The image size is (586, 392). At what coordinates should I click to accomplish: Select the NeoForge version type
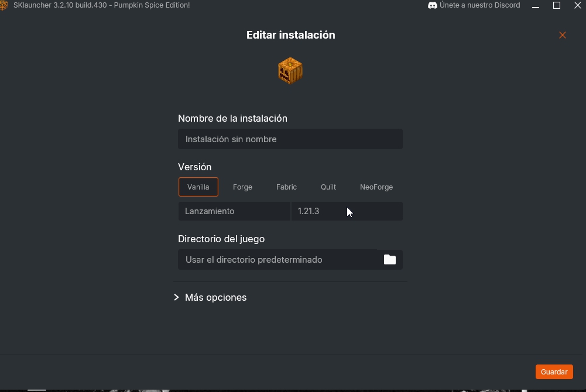coord(376,187)
